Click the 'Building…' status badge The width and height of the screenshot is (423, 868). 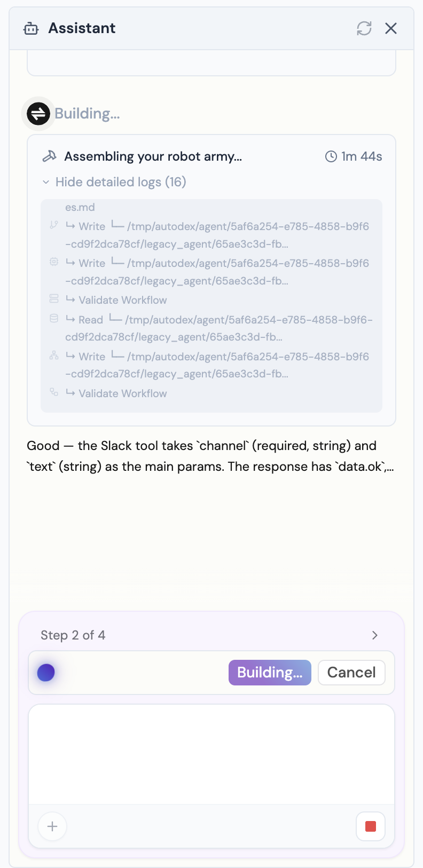[270, 673]
